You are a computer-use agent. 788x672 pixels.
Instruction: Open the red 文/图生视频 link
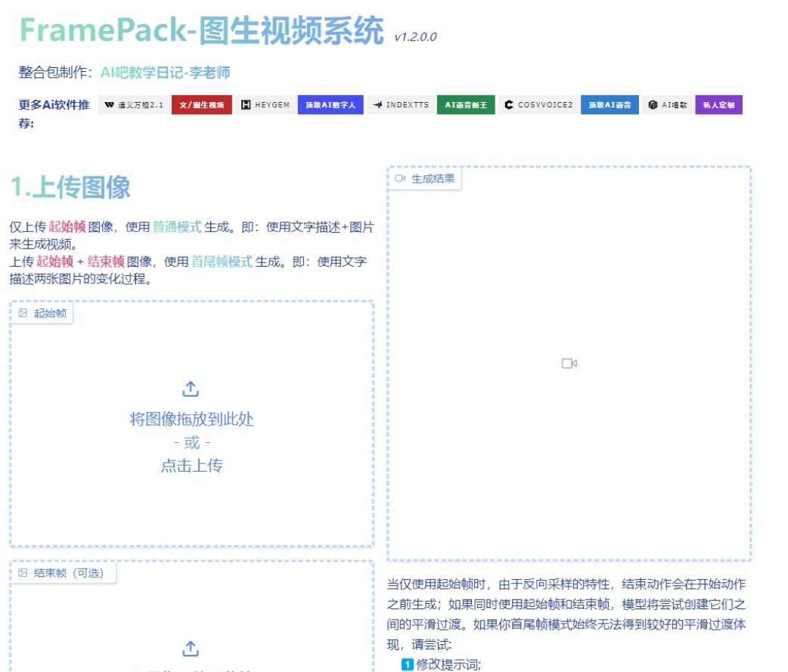[202, 105]
